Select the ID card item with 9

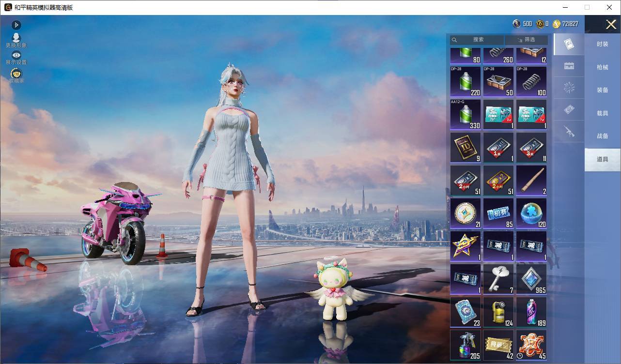466,147
